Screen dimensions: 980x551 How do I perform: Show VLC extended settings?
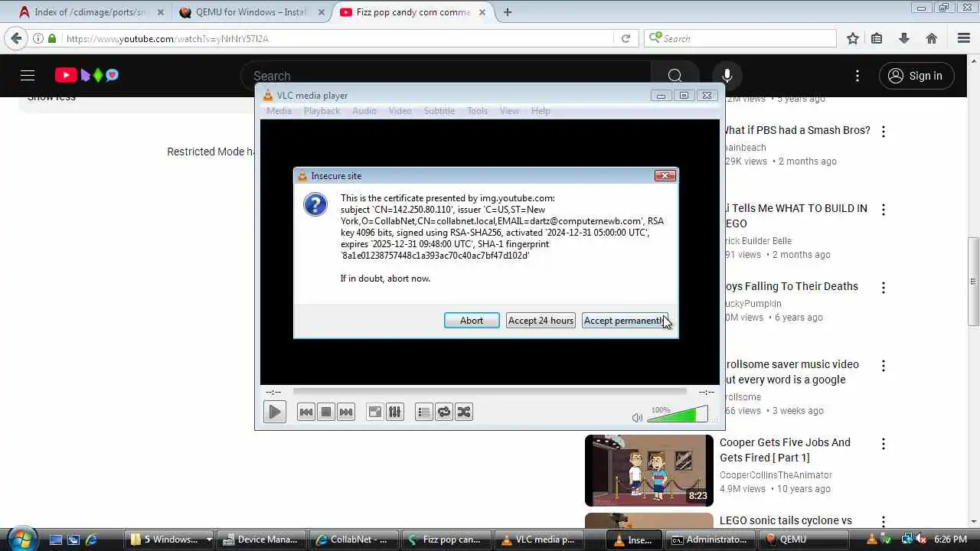coord(395,412)
